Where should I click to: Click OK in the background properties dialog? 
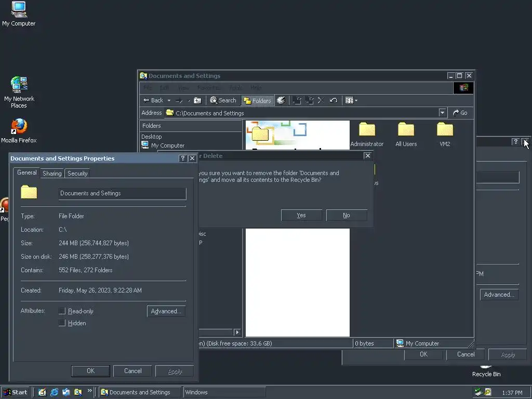[423, 354]
